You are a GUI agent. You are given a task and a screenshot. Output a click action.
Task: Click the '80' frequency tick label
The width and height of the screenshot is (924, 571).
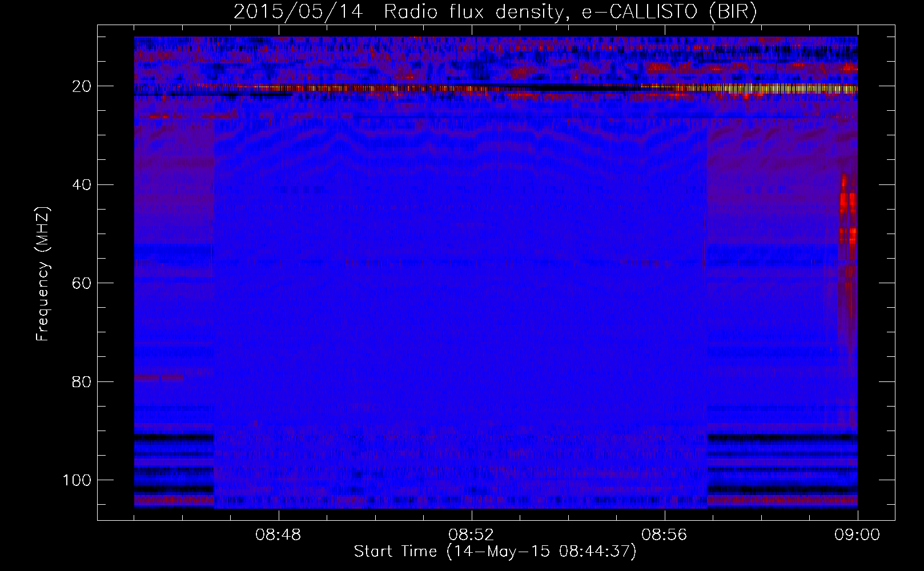click(x=82, y=381)
